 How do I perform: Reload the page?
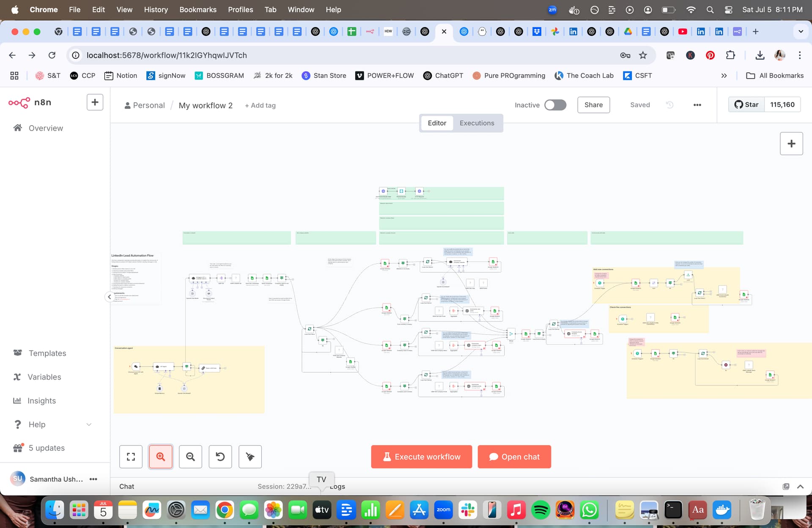[x=52, y=55]
